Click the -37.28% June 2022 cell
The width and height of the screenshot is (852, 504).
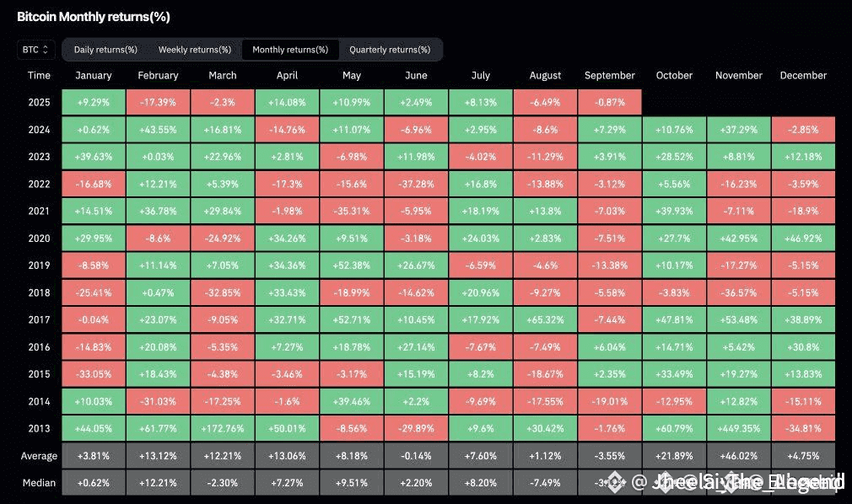[x=416, y=184]
